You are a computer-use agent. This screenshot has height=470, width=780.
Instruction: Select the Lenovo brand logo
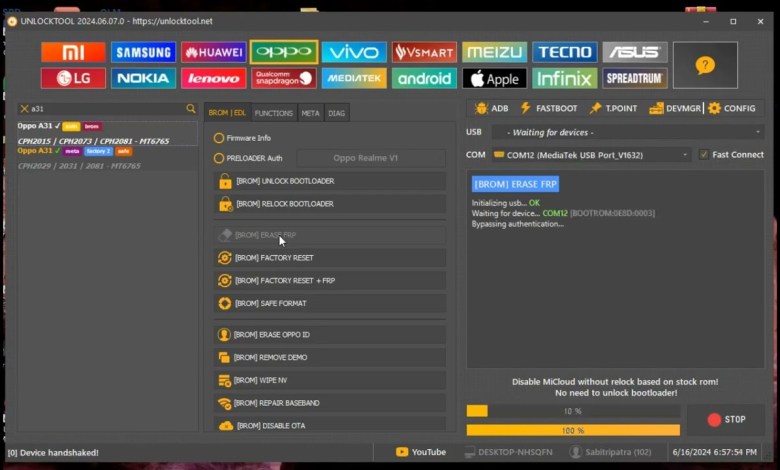coord(213,78)
